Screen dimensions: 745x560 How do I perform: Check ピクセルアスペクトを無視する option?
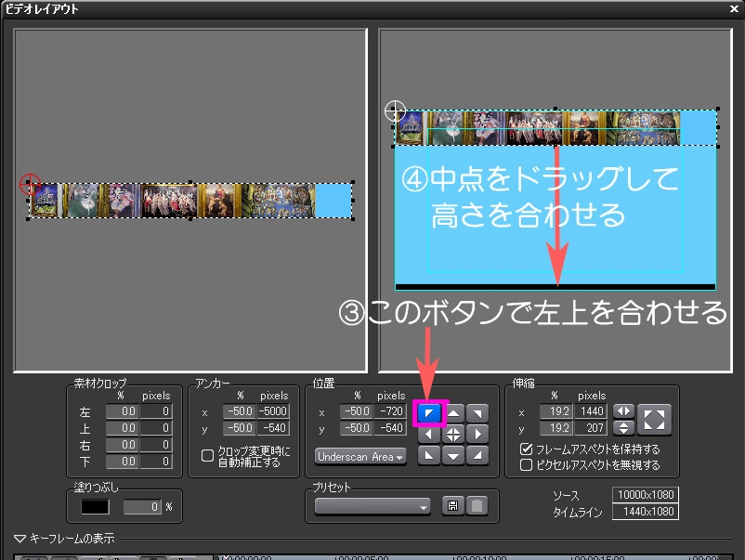(527, 464)
